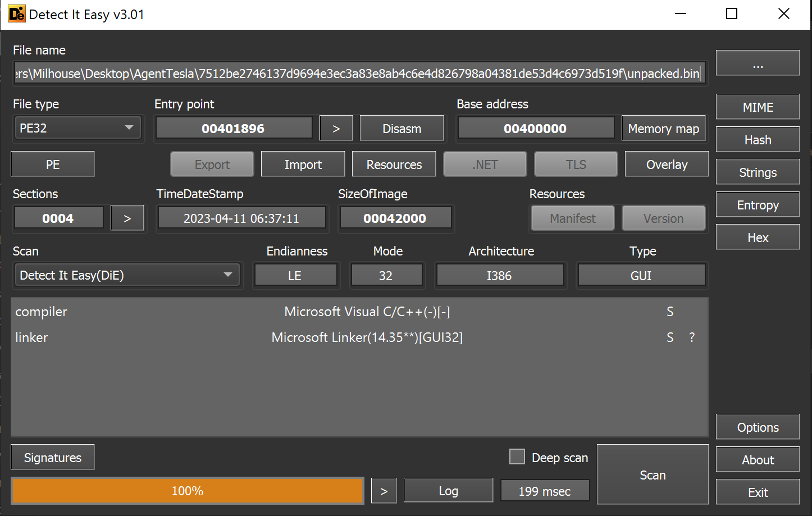812x516 pixels.
Task: Open the Memory map
Action: coord(663,128)
